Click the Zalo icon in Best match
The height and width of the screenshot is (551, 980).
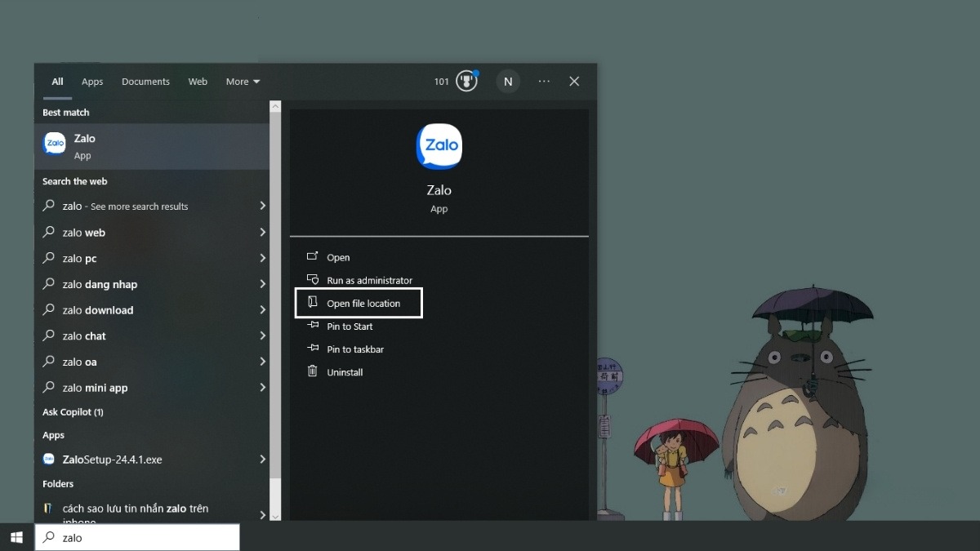[x=54, y=143]
